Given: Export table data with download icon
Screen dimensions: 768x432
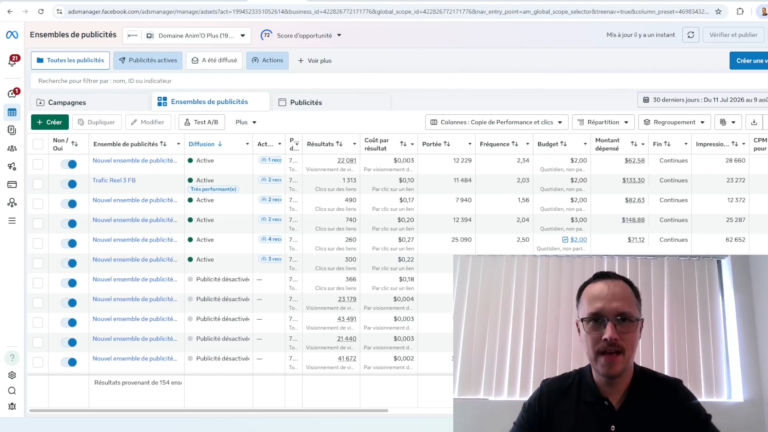Looking at the screenshot, I should pos(754,122).
